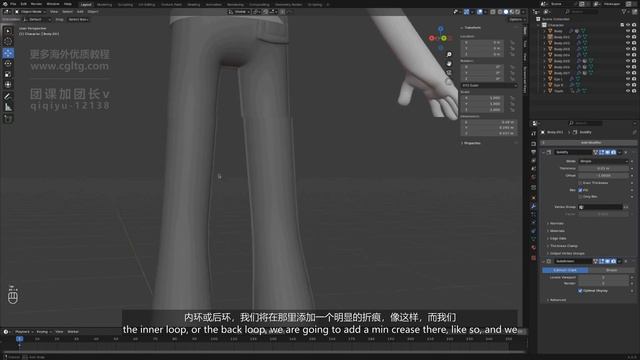Expand the Edge Data subpanel
640x360 pixels.
click(x=557, y=238)
